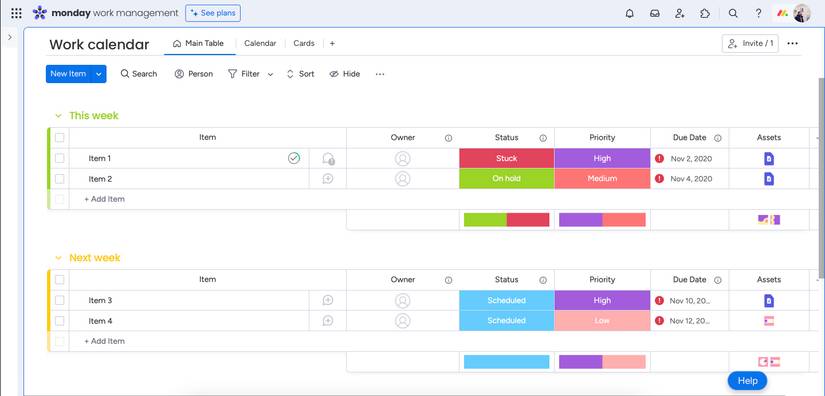This screenshot has height=396, width=825.
Task: Assign an owner to Item 1
Action: click(x=403, y=158)
